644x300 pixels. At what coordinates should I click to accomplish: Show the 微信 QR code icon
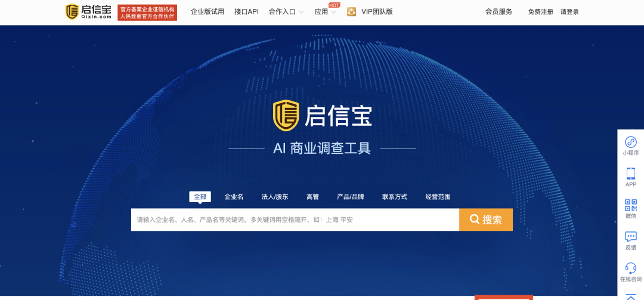point(630,205)
